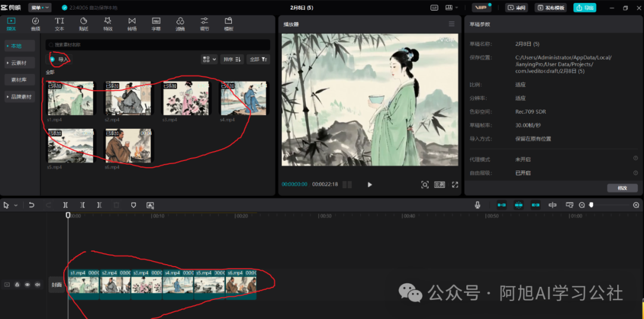
Task: Open the 排序 (Sort) dropdown
Action: tap(232, 60)
